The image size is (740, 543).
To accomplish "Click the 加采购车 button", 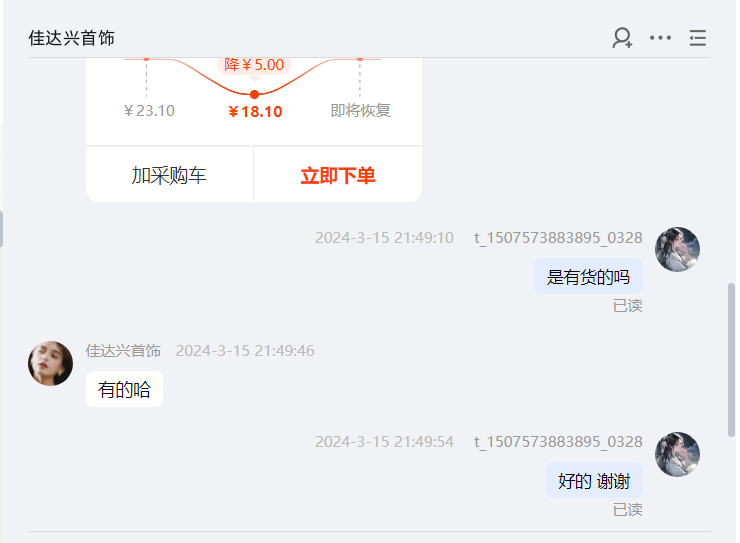I will pyautogui.click(x=169, y=175).
